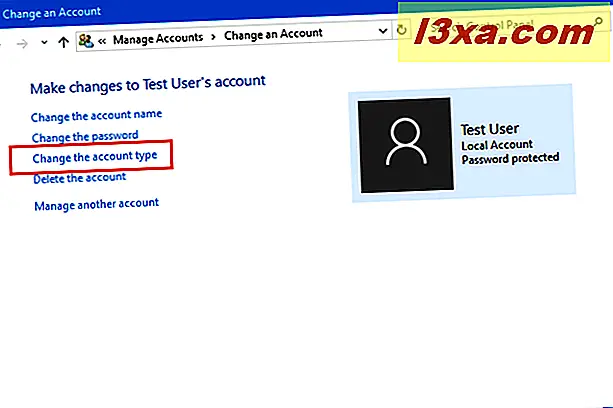Click the user accounts icon in the address bar
Viewport: 613px width, 408px height.
[x=86, y=41]
